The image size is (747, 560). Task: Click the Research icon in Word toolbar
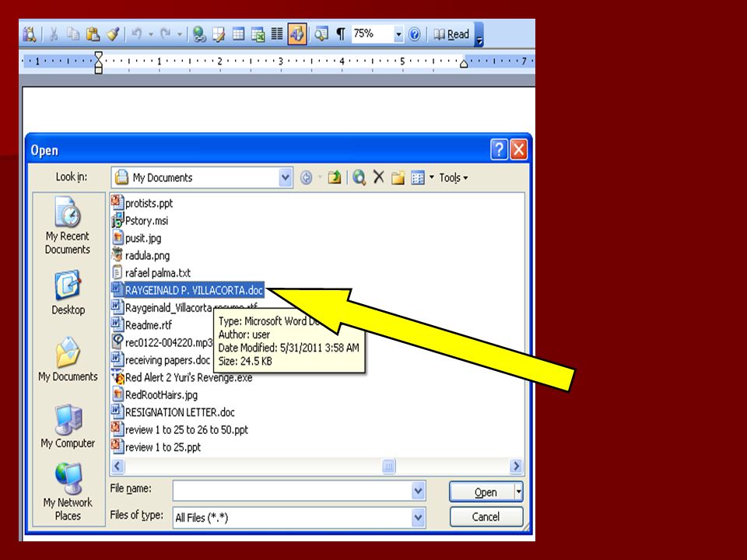[30, 34]
